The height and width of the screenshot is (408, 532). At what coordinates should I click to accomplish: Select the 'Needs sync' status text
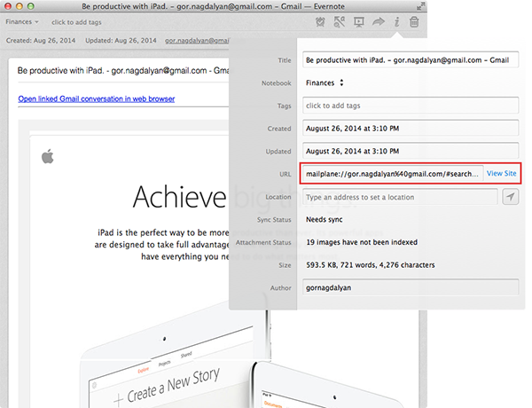pos(324,220)
